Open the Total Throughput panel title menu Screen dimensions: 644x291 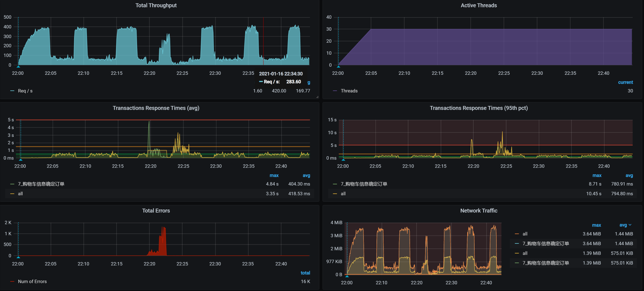point(156,5)
